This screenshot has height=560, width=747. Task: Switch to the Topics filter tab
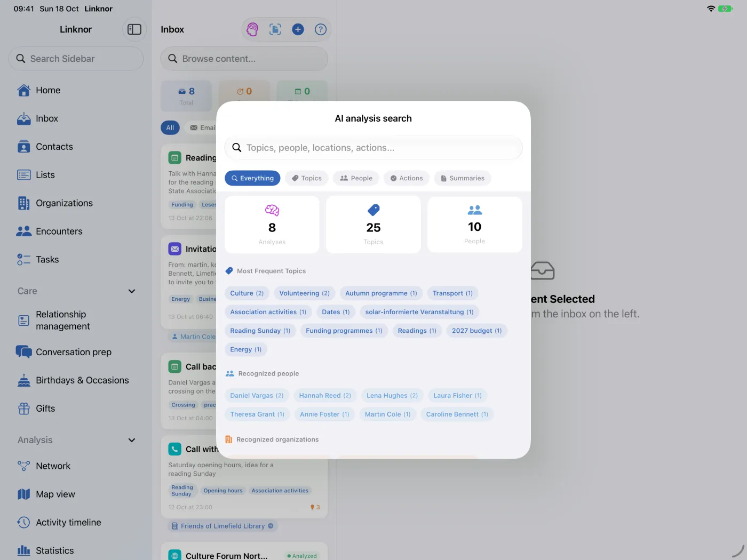click(x=307, y=178)
